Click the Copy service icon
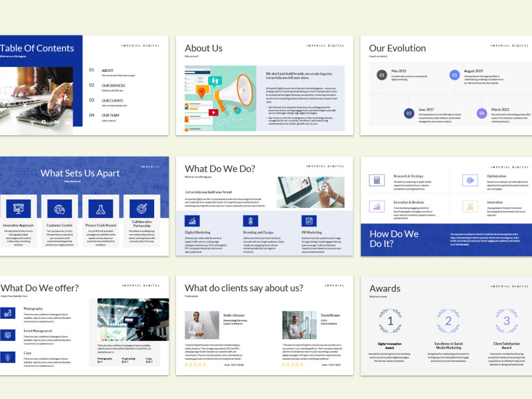 tap(8, 358)
